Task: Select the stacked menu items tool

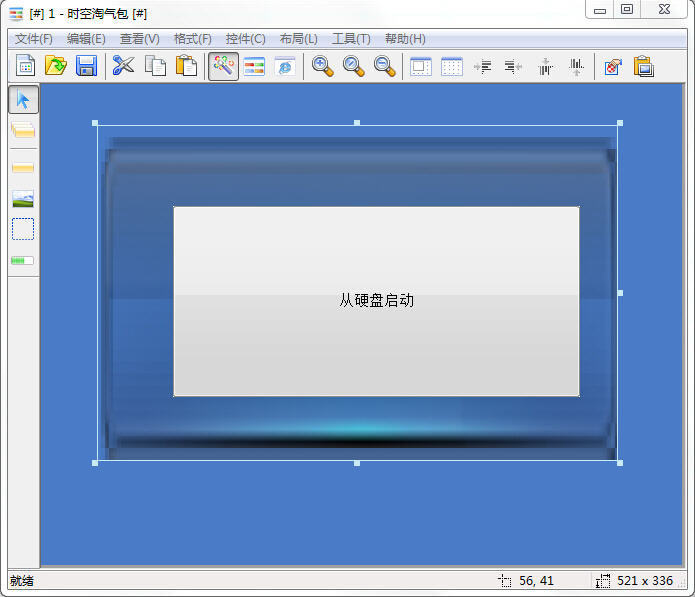Action: click(23, 130)
